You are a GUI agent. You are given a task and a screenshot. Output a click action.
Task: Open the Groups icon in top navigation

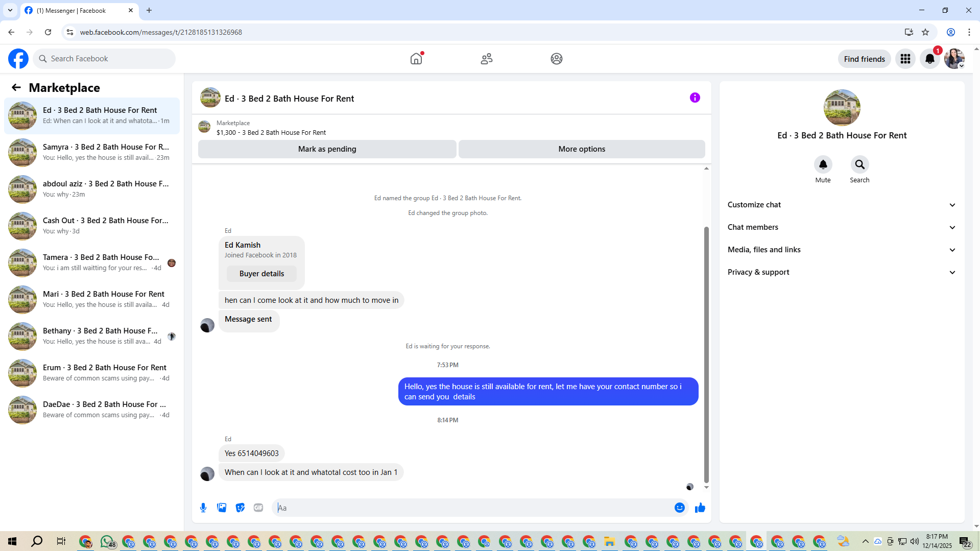click(557, 59)
